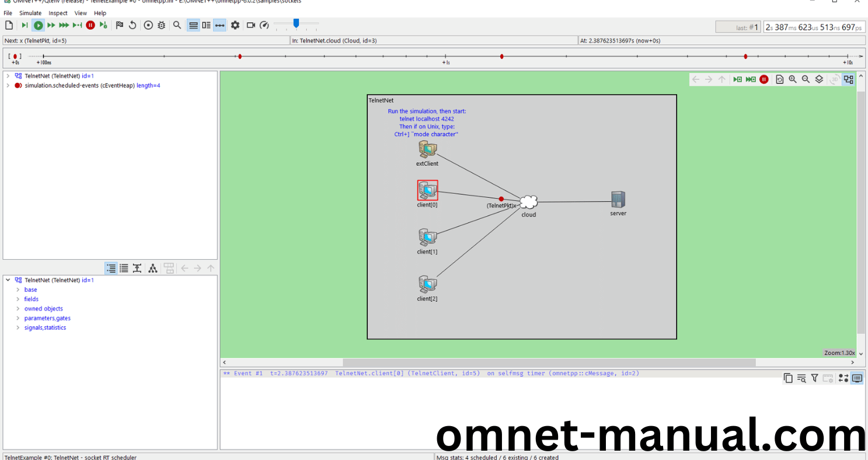Click the Express run triple-arrow icon
Image resolution: width=868 pixels, height=460 pixels.
[64, 25]
